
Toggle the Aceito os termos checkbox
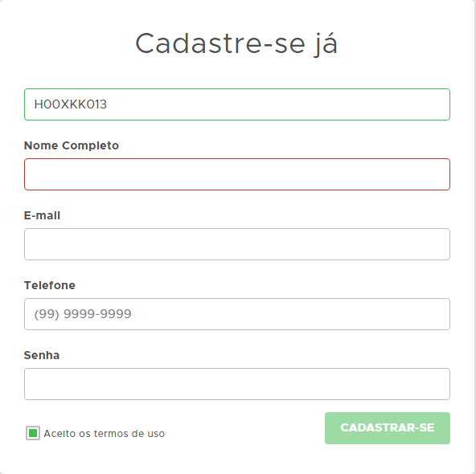[33, 433]
